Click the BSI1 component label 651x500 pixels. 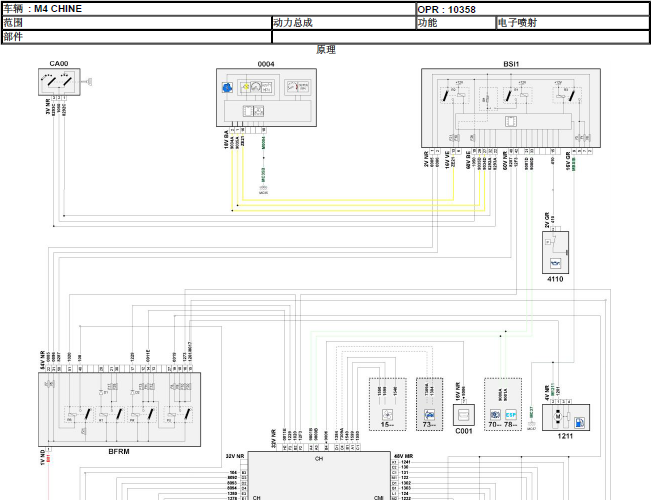511,64
